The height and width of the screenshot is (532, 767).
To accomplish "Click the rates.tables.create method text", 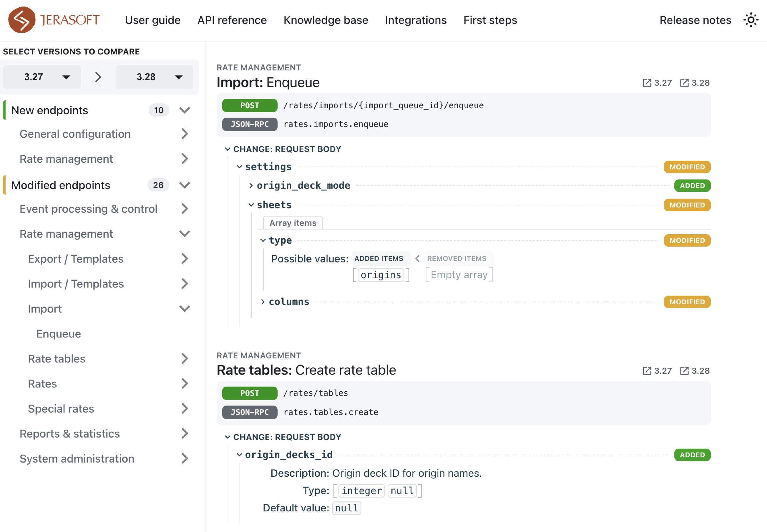I will tap(331, 412).
